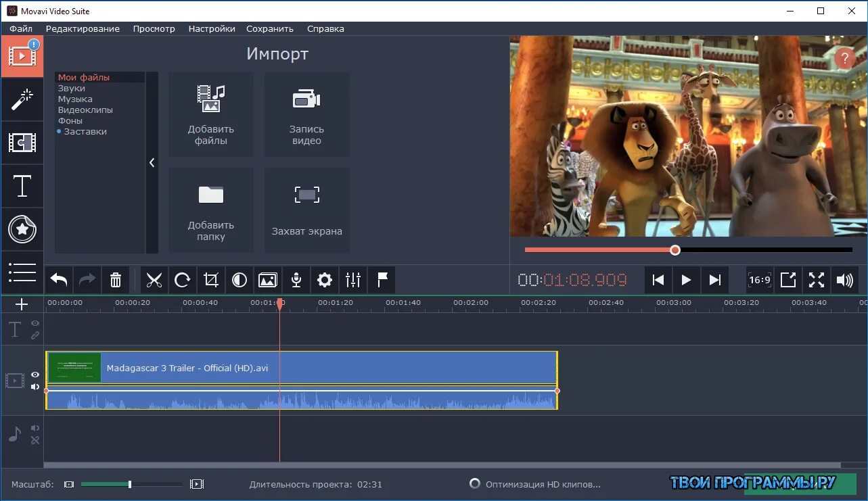
Task: Click the horizontal timeline scrollbar
Action: pyautogui.click(x=442, y=465)
